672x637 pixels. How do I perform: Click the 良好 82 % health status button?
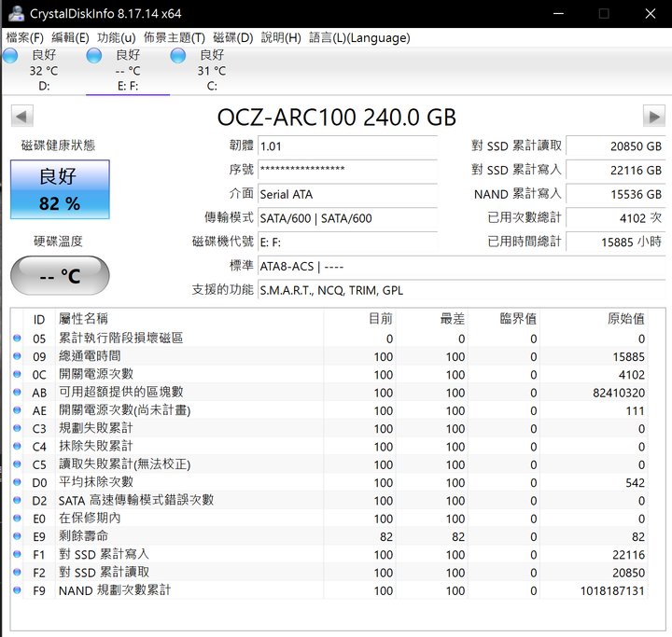point(60,189)
